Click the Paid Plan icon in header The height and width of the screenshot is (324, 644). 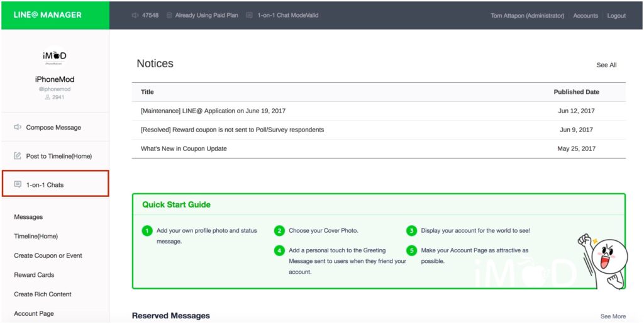coord(169,15)
